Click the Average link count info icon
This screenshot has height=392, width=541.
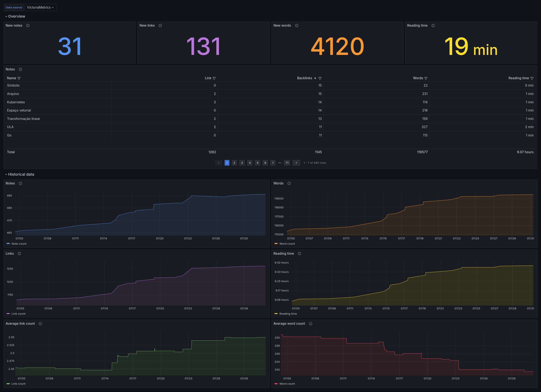[x=40, y=323]
